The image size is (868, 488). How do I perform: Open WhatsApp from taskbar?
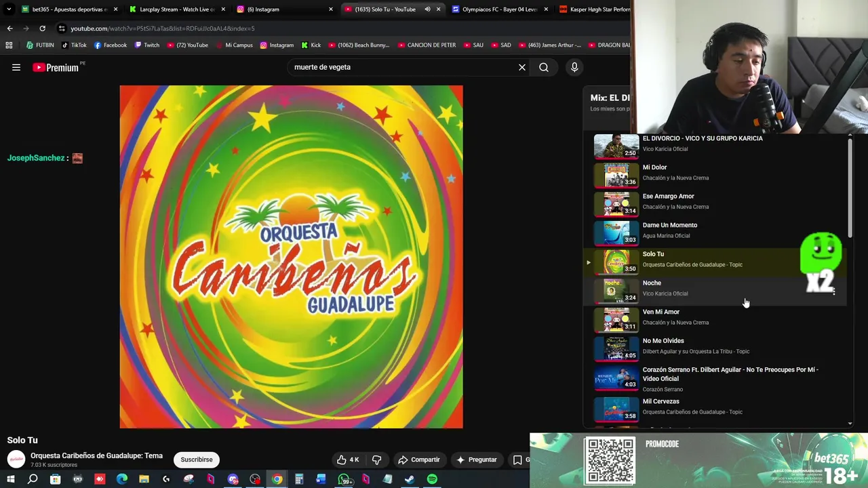[344, 479]
